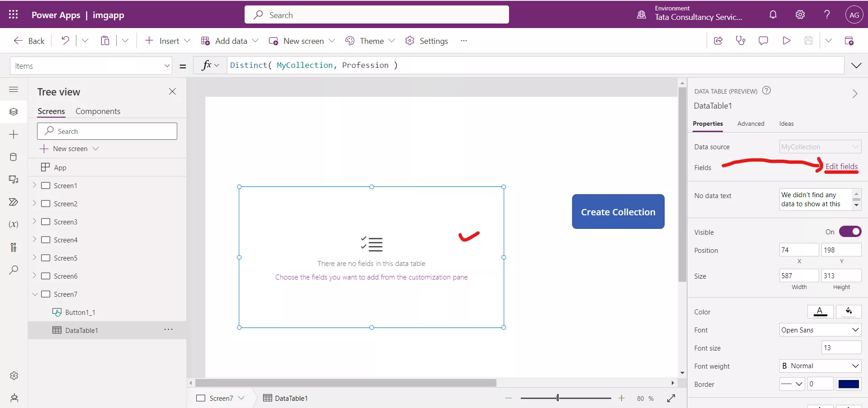868x408 pixels.
Task: Open the Add data menu
Action: click(230, 41)
